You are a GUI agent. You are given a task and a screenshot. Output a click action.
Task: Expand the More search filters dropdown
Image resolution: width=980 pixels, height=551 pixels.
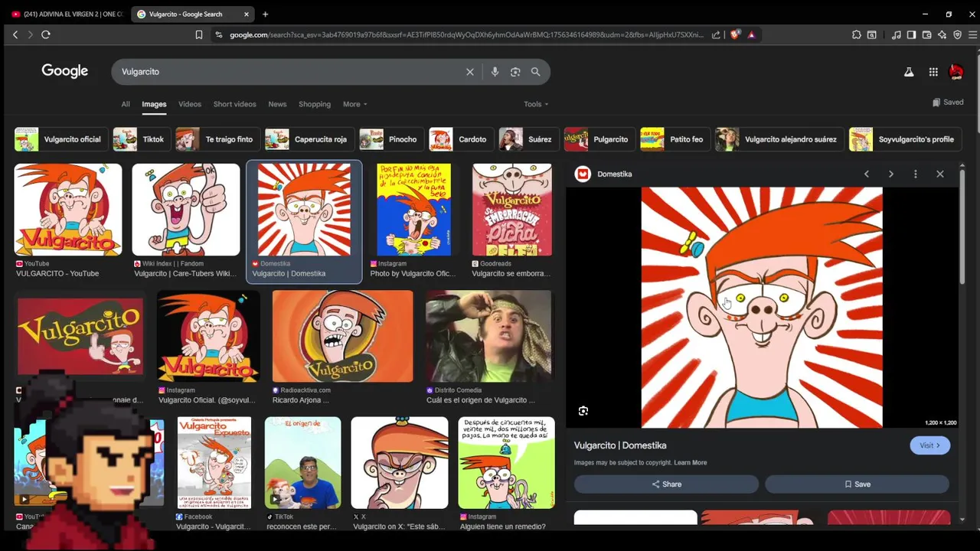tap(355, 104)
